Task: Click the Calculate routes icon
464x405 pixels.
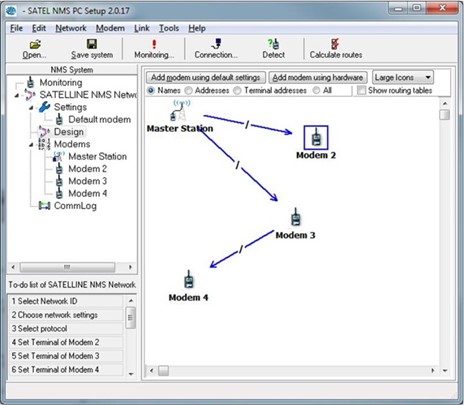Action: [335, 44]
